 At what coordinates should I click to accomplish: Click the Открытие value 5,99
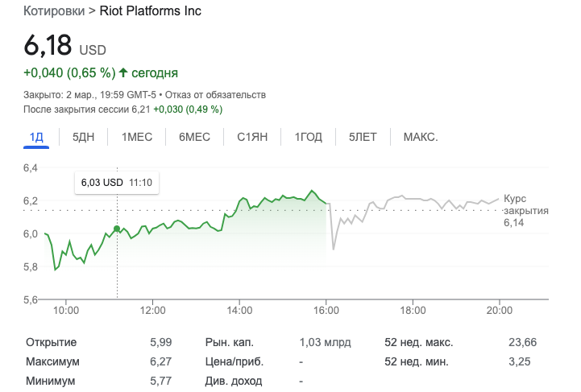click(x=160, y=342)
